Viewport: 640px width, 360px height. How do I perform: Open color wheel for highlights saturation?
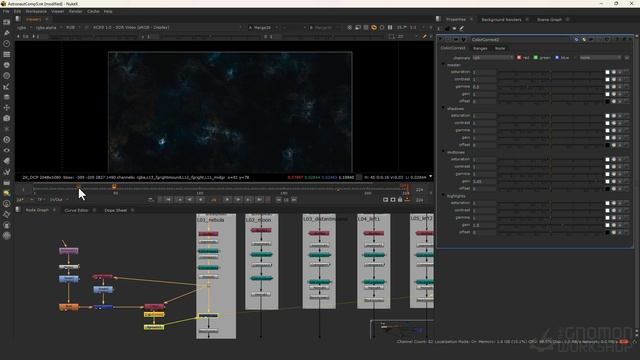click(613, 203)
